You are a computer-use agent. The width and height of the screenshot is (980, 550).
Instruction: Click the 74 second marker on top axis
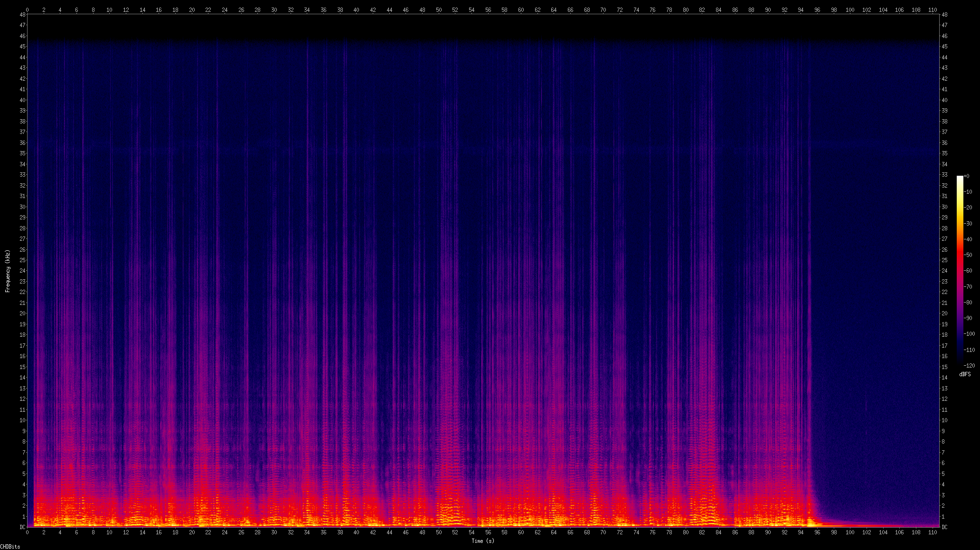(x=636, y=9)
